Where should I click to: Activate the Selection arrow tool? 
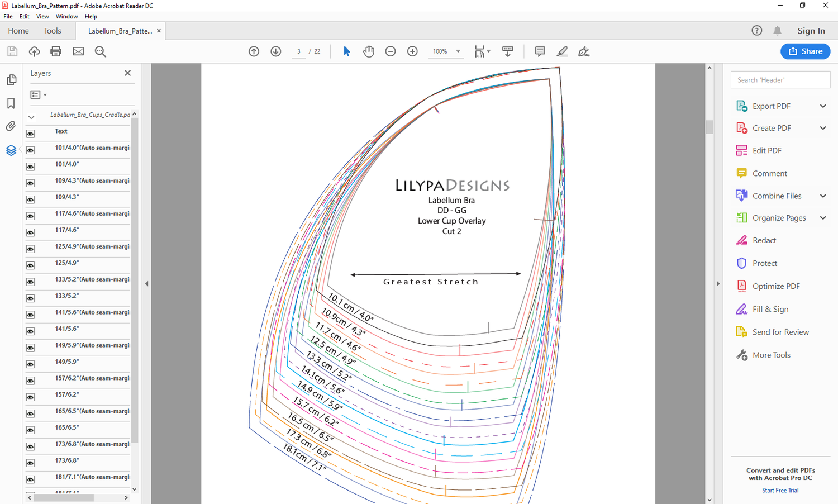[346, 51]
